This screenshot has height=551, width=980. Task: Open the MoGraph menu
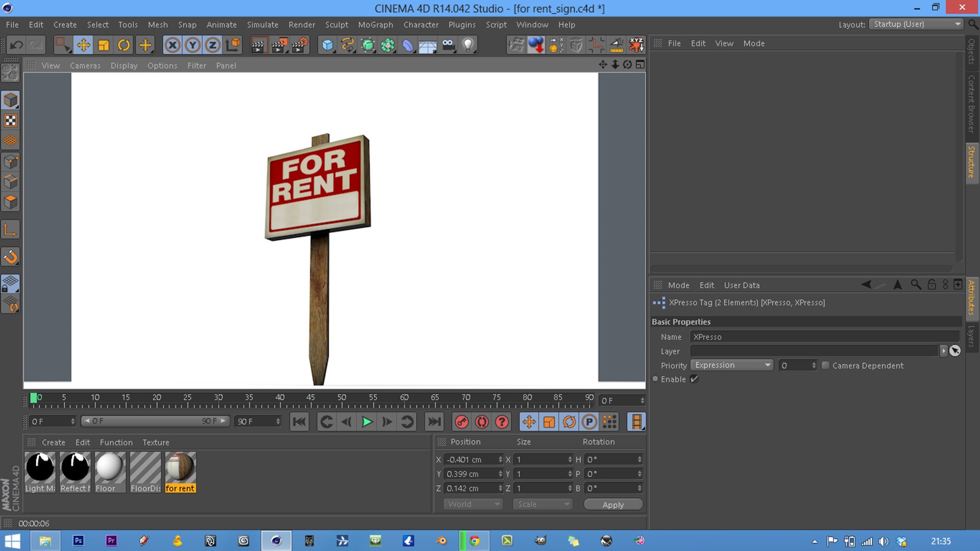point(375,25)
